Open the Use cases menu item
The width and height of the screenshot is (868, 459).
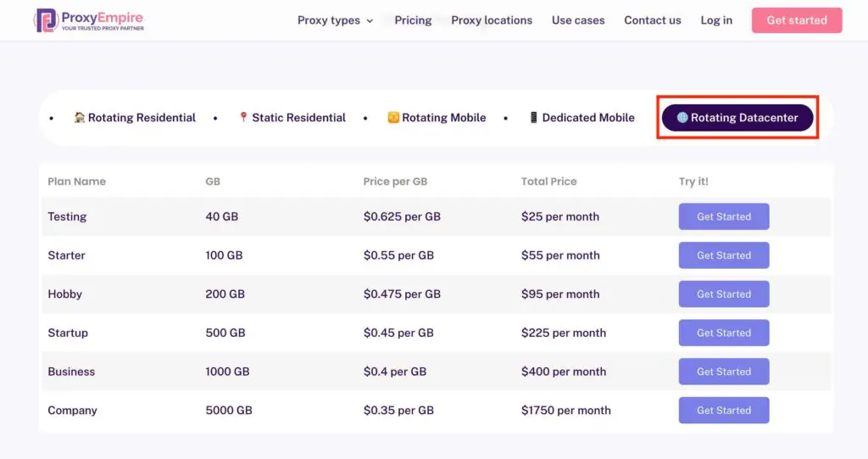coord(578,20)
